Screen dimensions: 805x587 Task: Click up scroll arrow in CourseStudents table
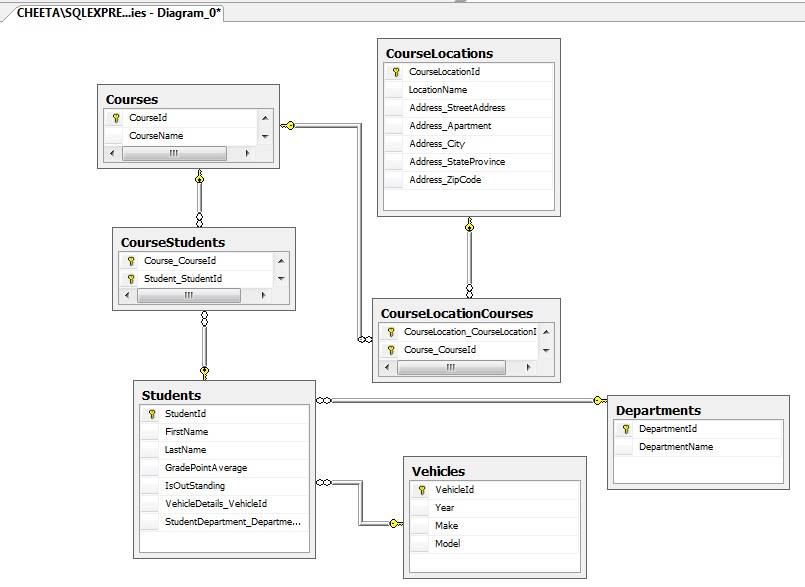pos(281,261)
